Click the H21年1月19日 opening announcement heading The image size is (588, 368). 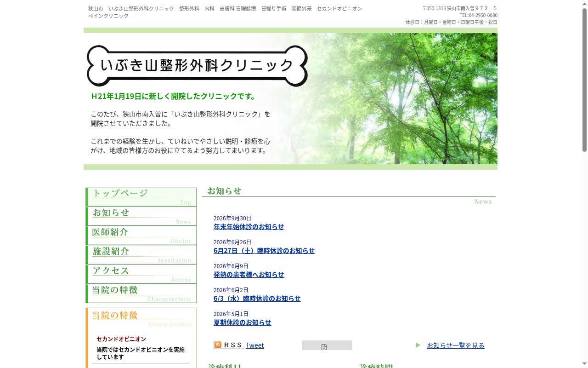tap(175, 96)
